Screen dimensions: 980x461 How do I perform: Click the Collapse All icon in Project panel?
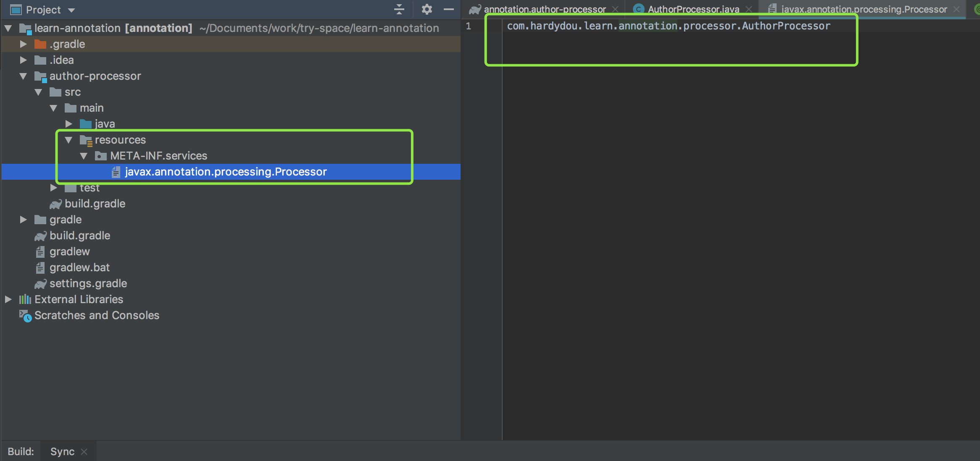point(399,9)
